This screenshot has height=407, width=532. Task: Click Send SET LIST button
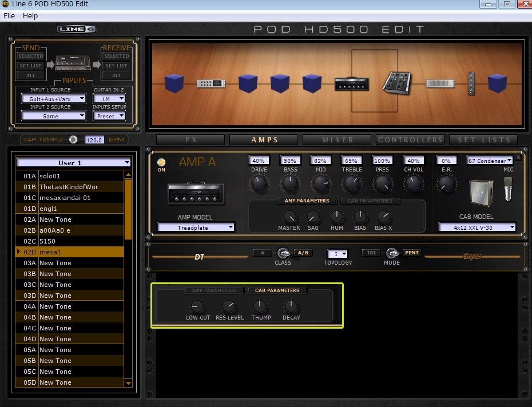30,66
